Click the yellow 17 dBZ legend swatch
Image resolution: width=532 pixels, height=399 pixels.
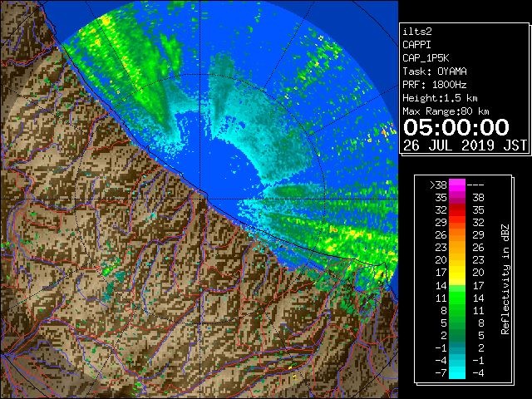[457, 273]
